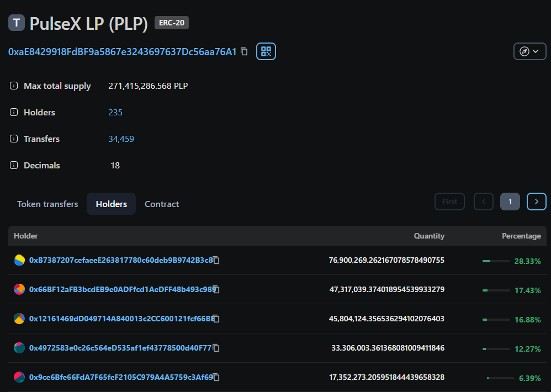Select quantity 45,804,124.356536294102076403
The height and width of the screenshot is (392, 551).
coord(386,319)
